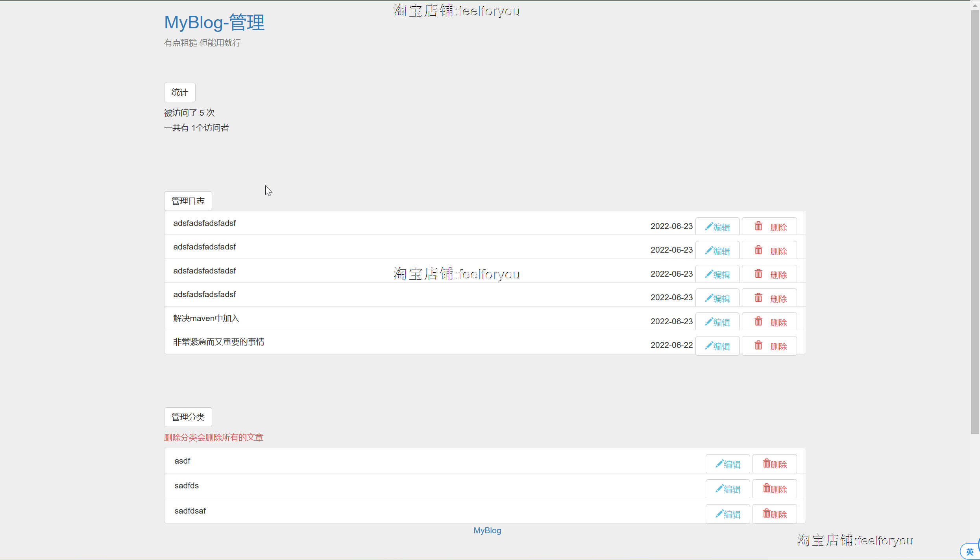This screenshot has width=980, height=560.
Task: Click the 2022-06-22 date text
Action: coord(671,345)
